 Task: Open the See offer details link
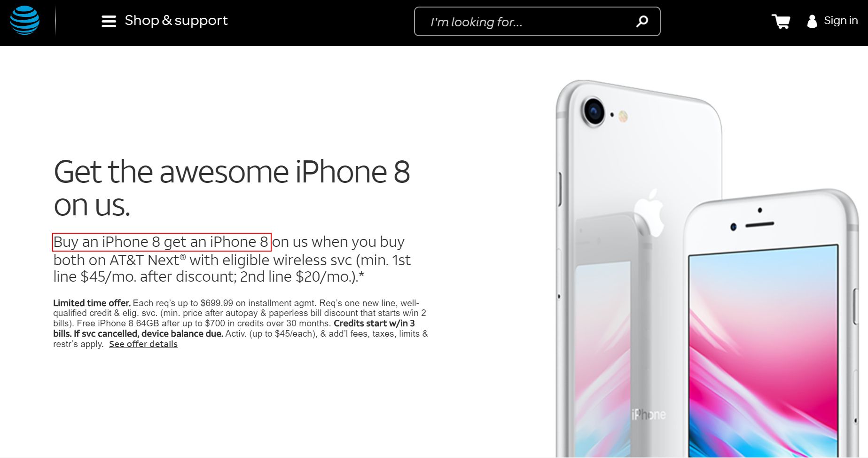click(x=143, y=344)
